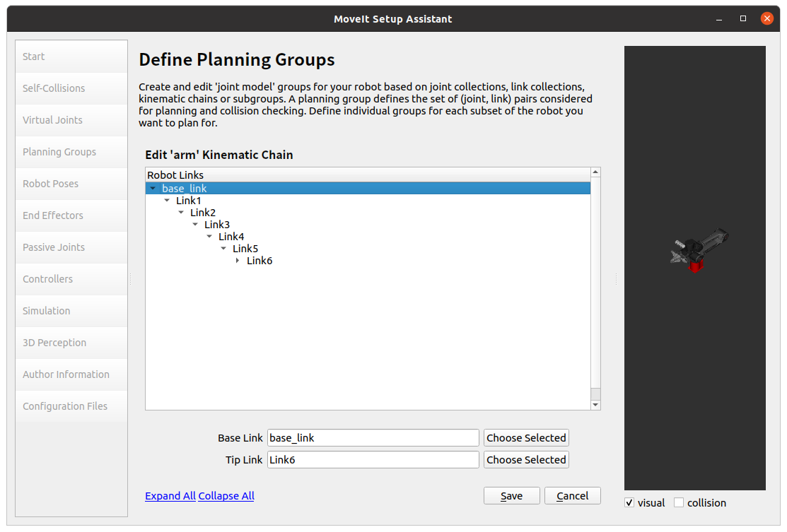Enable the collision checkbox
The image size is (787, 532).
(679, 503)
